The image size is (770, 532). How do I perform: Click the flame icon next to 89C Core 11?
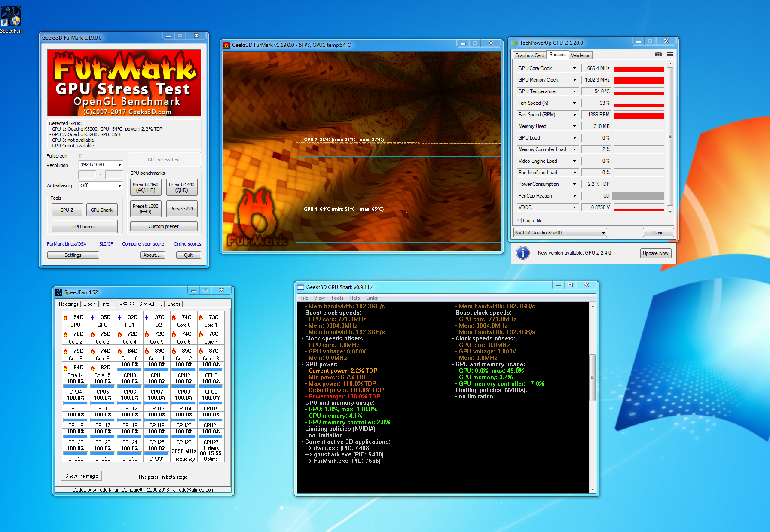pos(147,351)
